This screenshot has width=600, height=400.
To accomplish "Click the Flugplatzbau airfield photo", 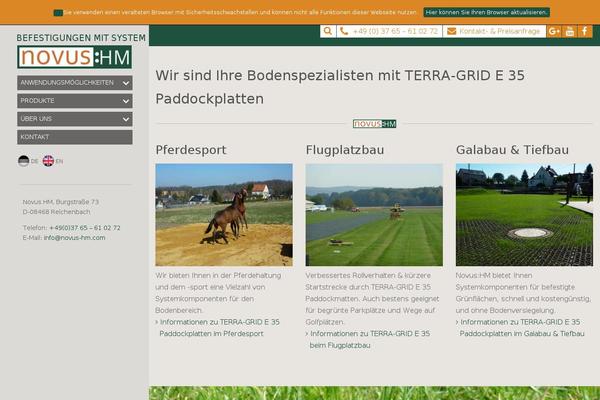I will tap(374, 215).
